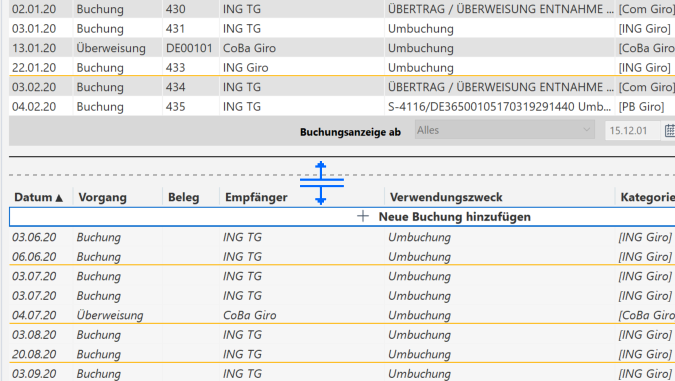675x381 pixels.
Task: Click Beleg number 434
Action: (176, 87)
